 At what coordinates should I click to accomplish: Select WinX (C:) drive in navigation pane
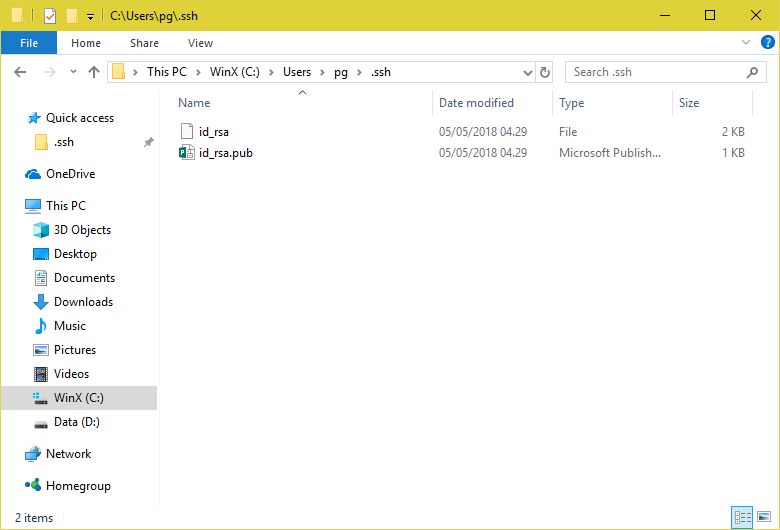tap(79, 398)
